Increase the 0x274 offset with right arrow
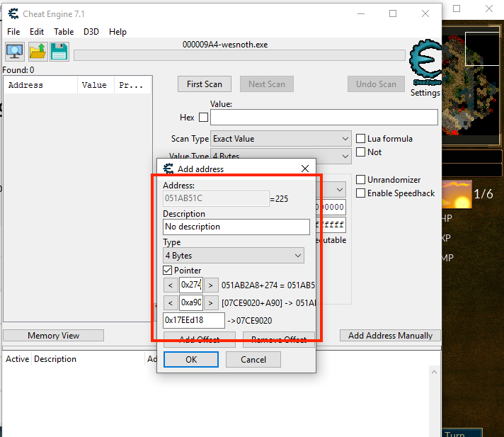Image resolution: width=504 pixels, height=437 pixels. point(211,285)
